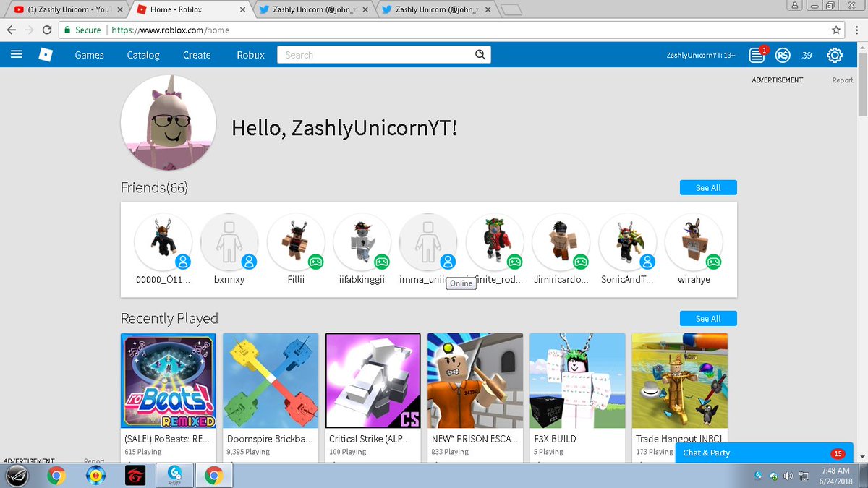Open G-cafe from the taskbar
This screenshot has width=868, height=488.
[174, 476]
